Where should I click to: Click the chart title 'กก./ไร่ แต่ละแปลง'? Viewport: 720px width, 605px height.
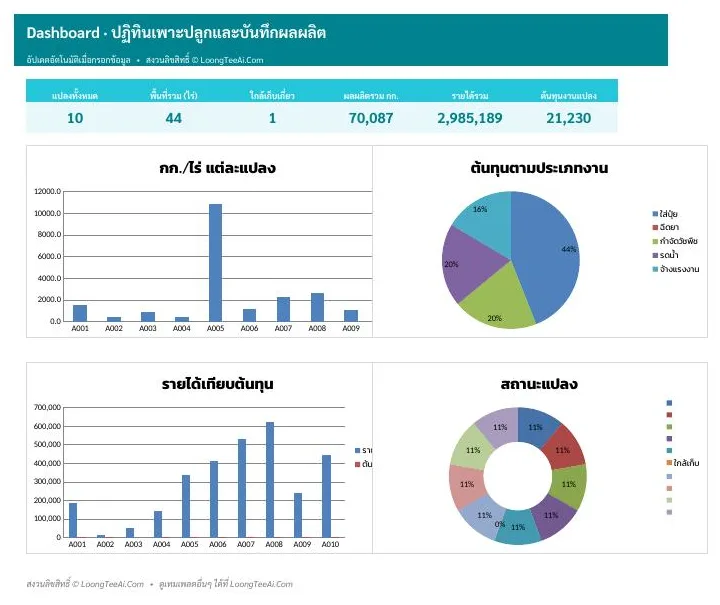coord(218,168)
